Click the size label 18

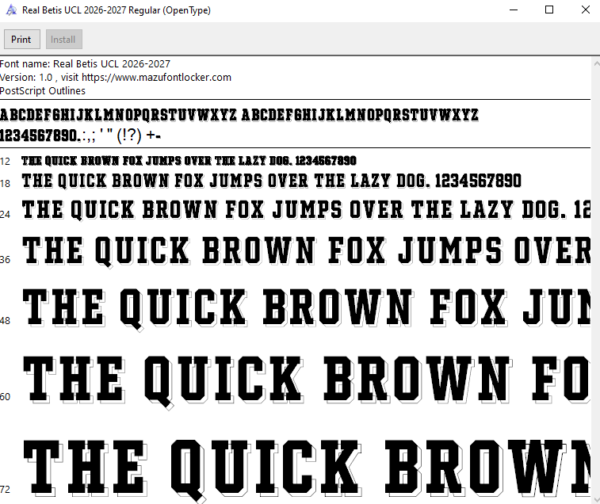pos(5,184)
